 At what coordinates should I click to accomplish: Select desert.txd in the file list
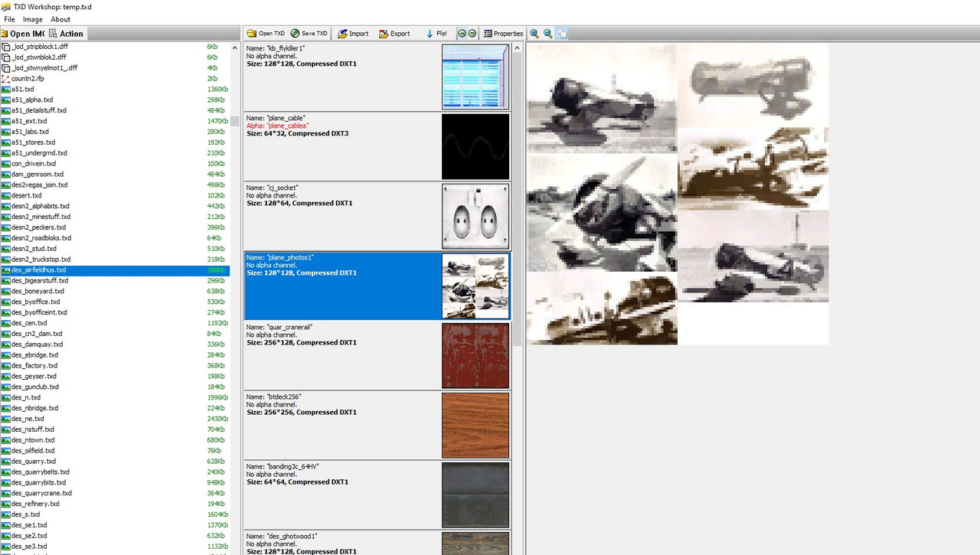click(x=115, y=196)
